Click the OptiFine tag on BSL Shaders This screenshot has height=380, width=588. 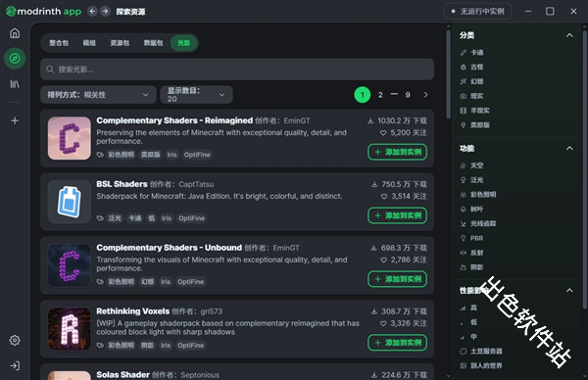click(192, 218)
